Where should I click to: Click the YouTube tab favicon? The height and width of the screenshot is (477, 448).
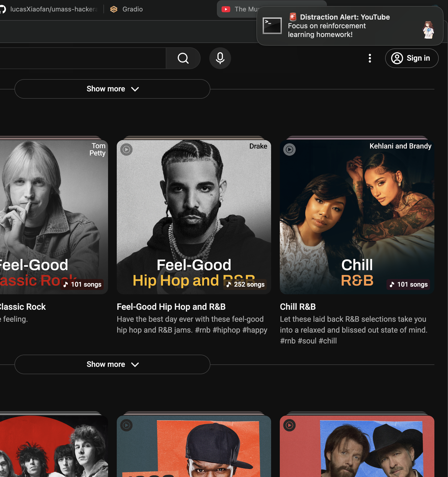(226, 9)
